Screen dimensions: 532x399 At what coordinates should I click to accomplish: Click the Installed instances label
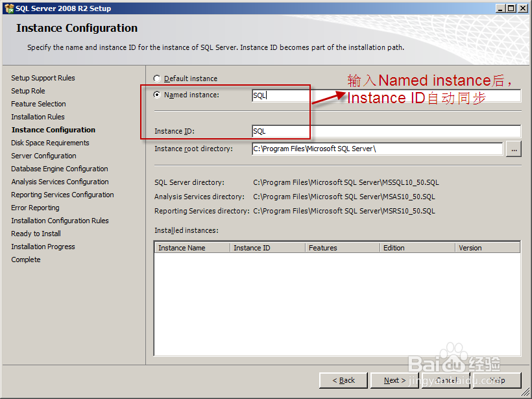pos(186,231)
